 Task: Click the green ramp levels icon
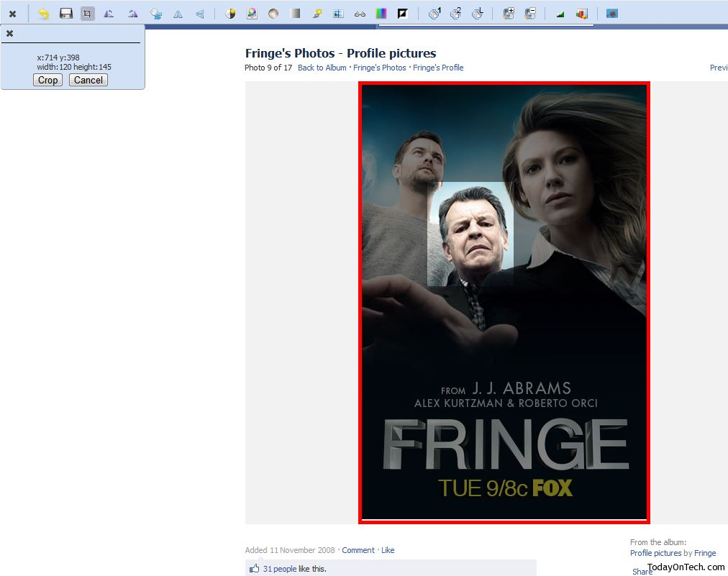click(560, 14)
